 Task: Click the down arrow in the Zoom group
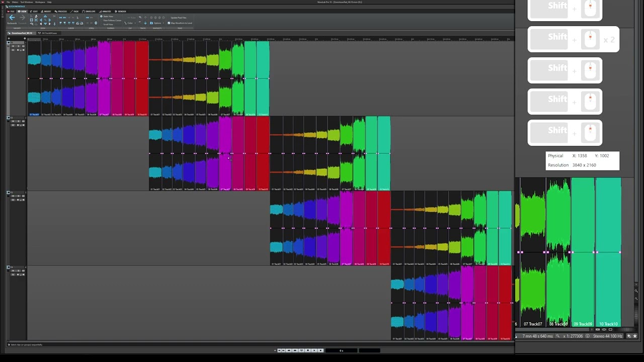(x=45, y=24)
